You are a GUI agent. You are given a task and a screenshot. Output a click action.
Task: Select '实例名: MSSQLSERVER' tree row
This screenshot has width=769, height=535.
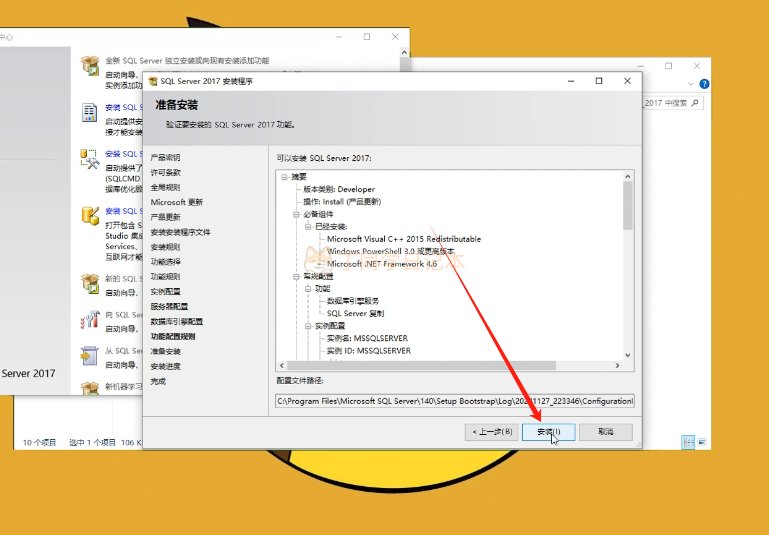tap(367, 338)
